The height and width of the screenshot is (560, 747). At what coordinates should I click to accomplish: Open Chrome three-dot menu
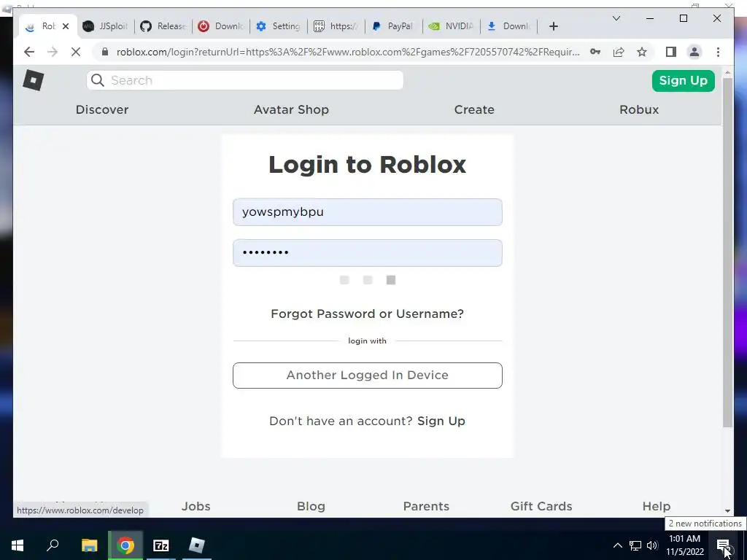tap(718, 52)
